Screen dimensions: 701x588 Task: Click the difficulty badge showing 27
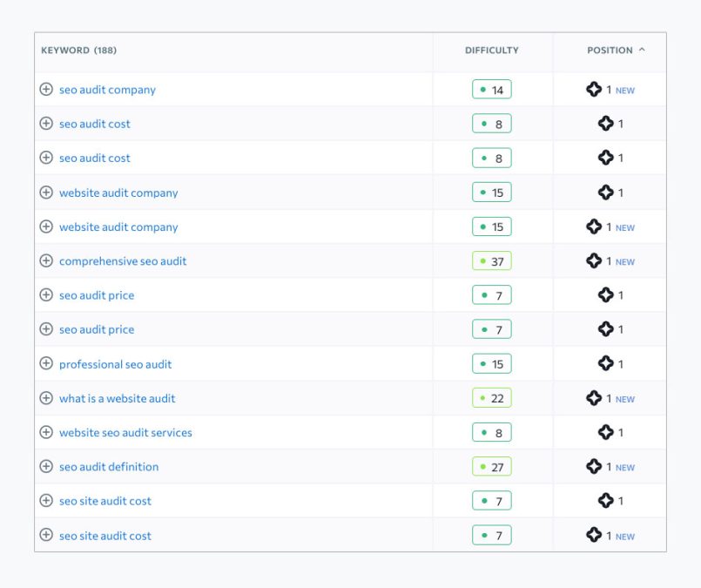492,467
